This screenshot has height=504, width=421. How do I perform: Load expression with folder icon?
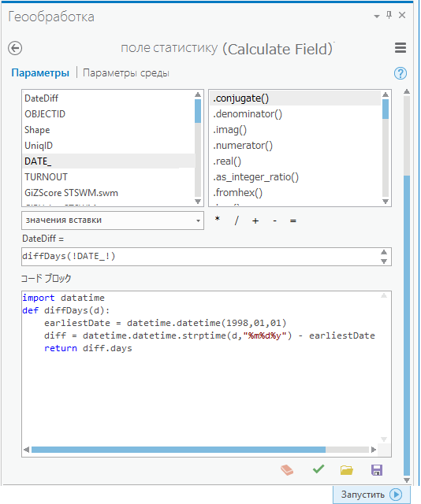(347, 470)
